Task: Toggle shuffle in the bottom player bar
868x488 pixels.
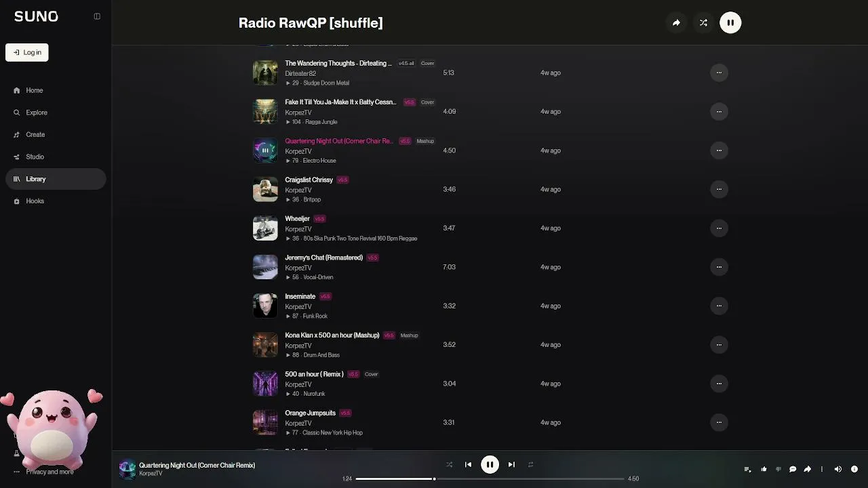Action: pyautogui.click(x=449, y=464)
